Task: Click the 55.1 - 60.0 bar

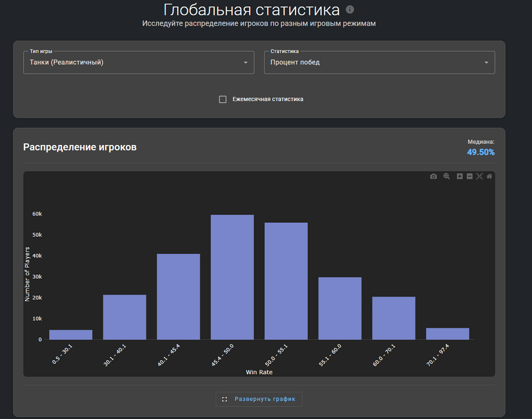Action: (x=340, y=308)
